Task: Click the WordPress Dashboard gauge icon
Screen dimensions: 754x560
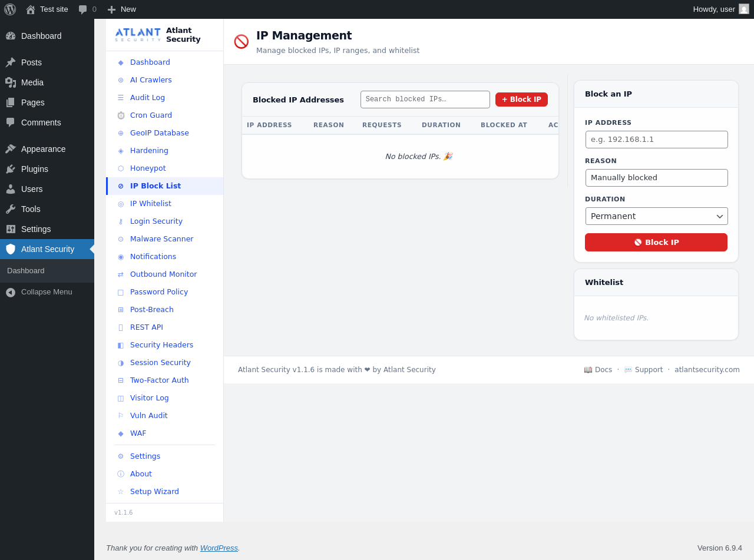Action: 11,36
